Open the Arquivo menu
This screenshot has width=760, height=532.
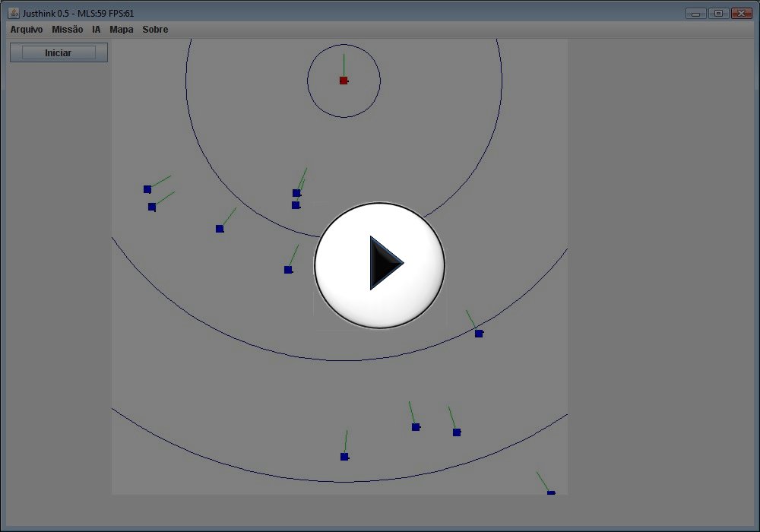(27, 30)
